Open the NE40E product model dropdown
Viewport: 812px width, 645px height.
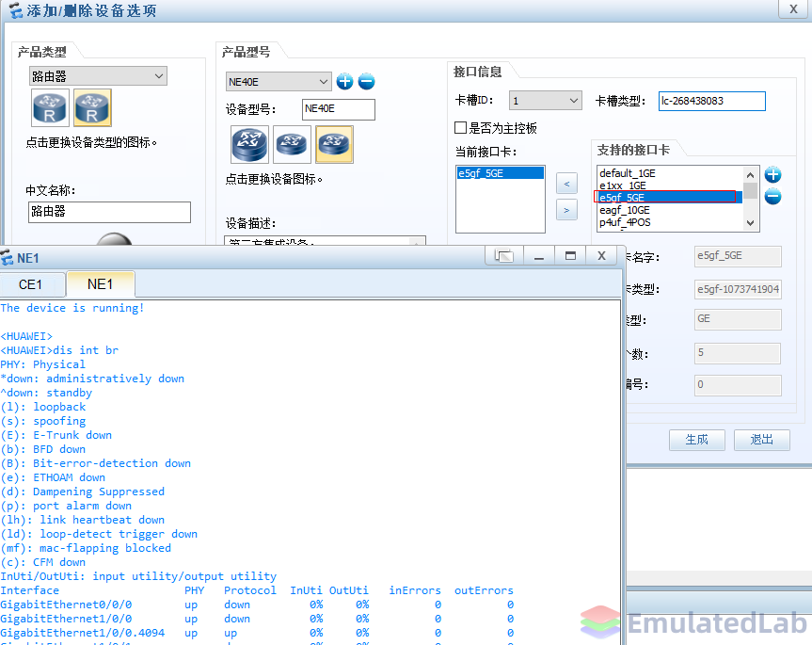tap(279, 81)
